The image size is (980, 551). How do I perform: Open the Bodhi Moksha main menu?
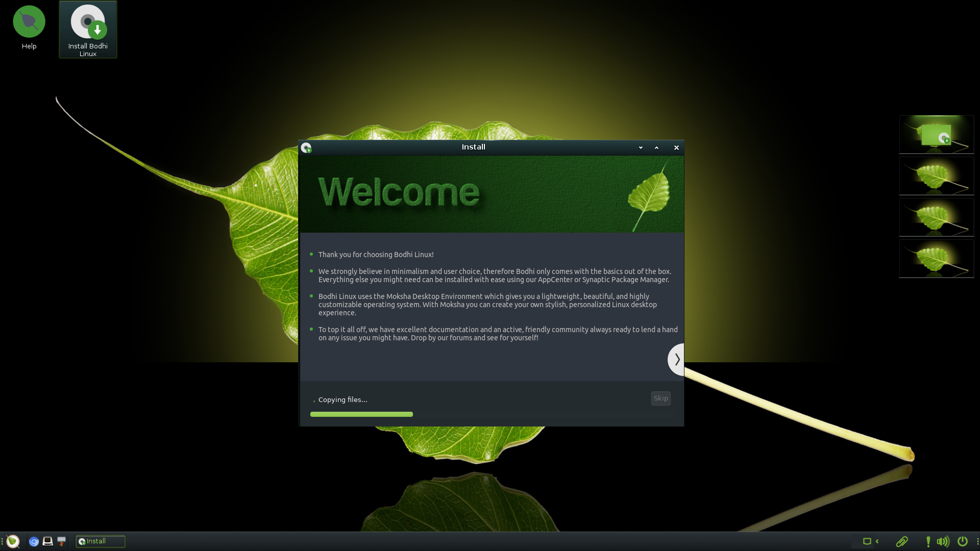coord(12,541)
